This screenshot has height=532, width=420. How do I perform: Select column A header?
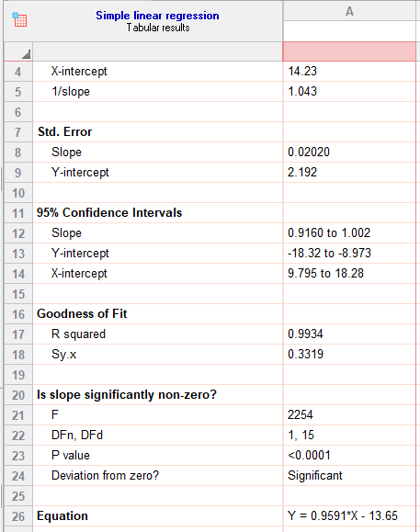(349, 11)
